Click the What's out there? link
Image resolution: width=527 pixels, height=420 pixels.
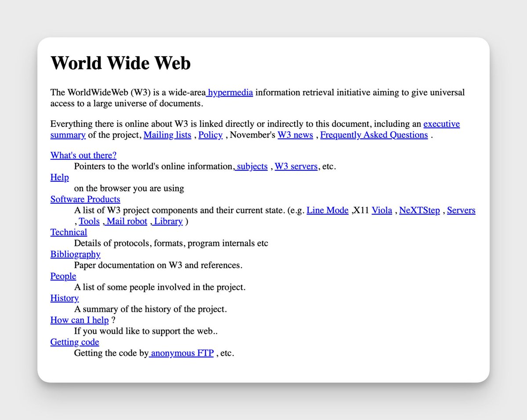[83, 155]
